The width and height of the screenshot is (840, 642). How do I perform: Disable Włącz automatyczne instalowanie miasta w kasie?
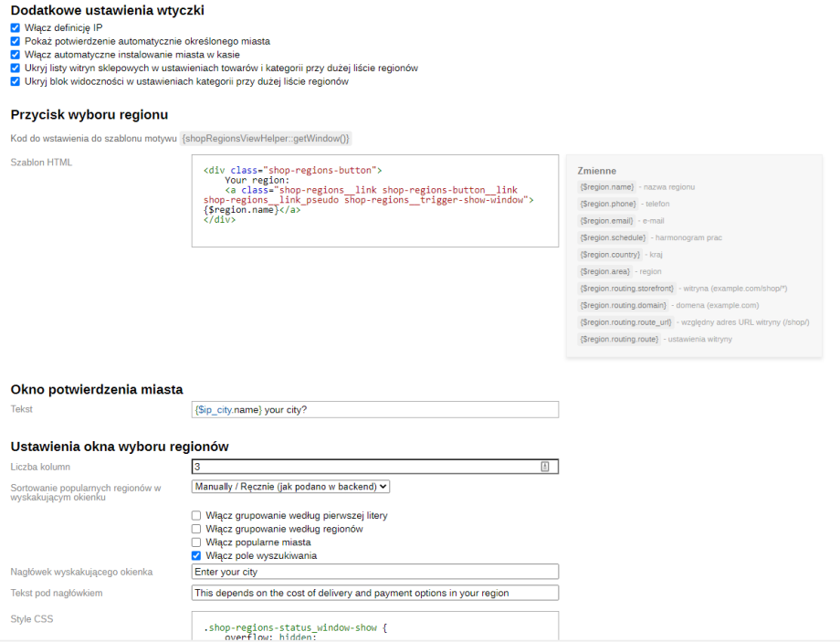(x=16, y=55)
